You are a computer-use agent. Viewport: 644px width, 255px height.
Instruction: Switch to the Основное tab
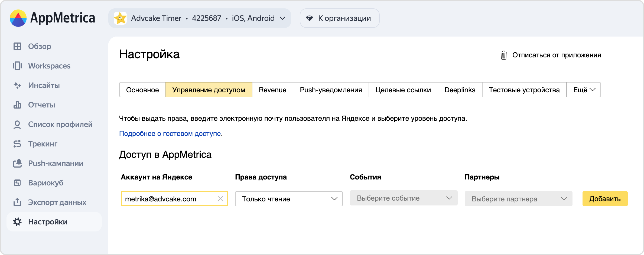pyautogui.click(x=142, y=90)
